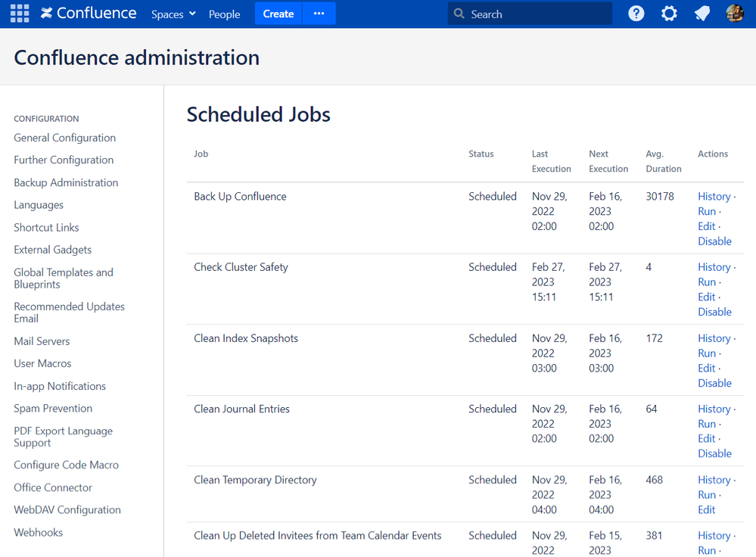Disable the Clean Index Snapshots job
Screen dimensions: 756x557
(714, 384)
